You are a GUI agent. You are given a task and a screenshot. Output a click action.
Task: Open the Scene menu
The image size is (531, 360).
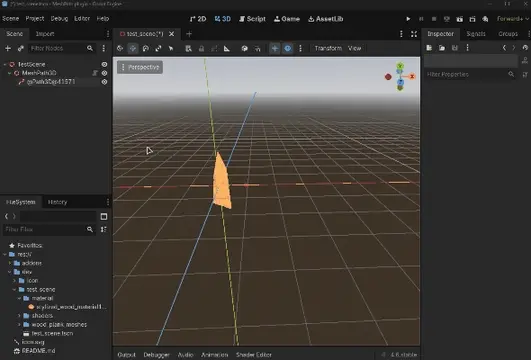point(10,19)
